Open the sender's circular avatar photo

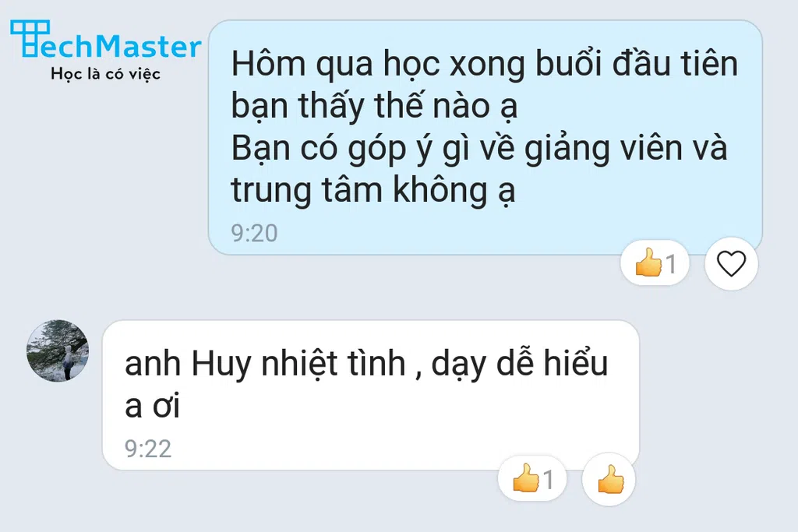[58, 351]
